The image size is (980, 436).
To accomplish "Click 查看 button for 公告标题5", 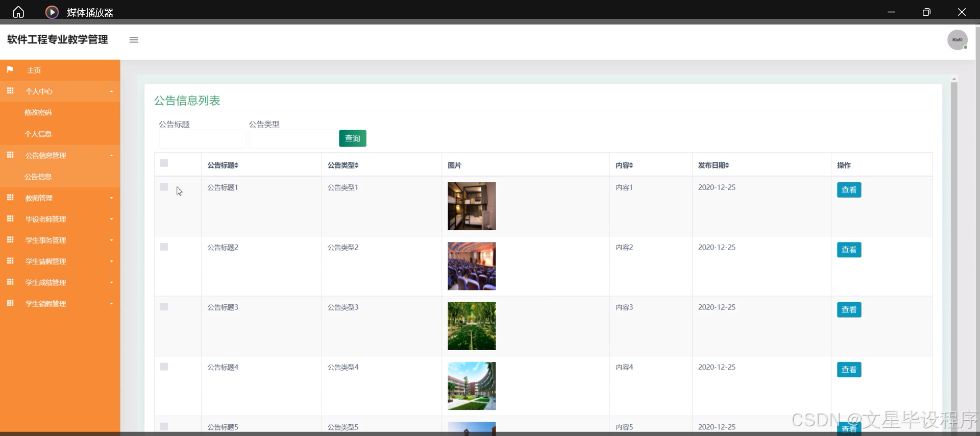I will pyautogui.click(x=849, y=429).
